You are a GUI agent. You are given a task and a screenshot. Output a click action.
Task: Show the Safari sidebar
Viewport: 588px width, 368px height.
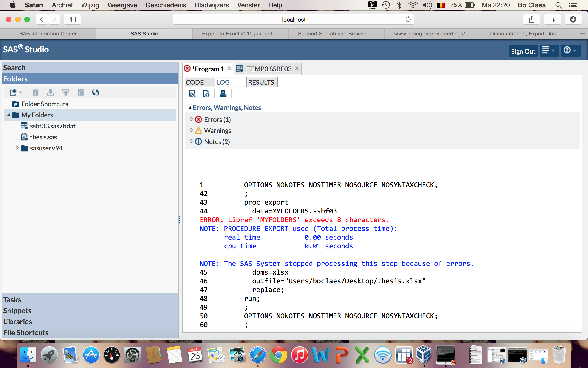click(72, 19)
